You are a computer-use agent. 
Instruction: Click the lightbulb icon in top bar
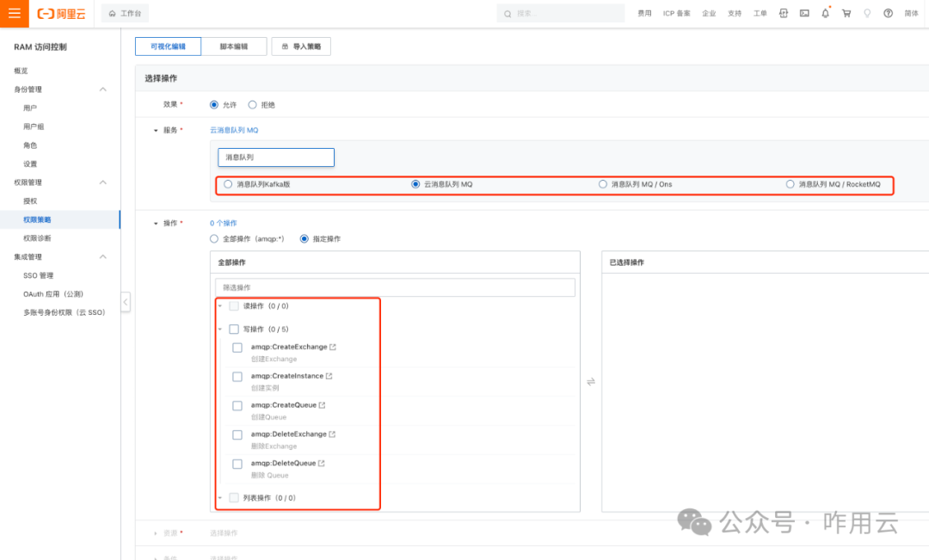click(x=867, y=13)
